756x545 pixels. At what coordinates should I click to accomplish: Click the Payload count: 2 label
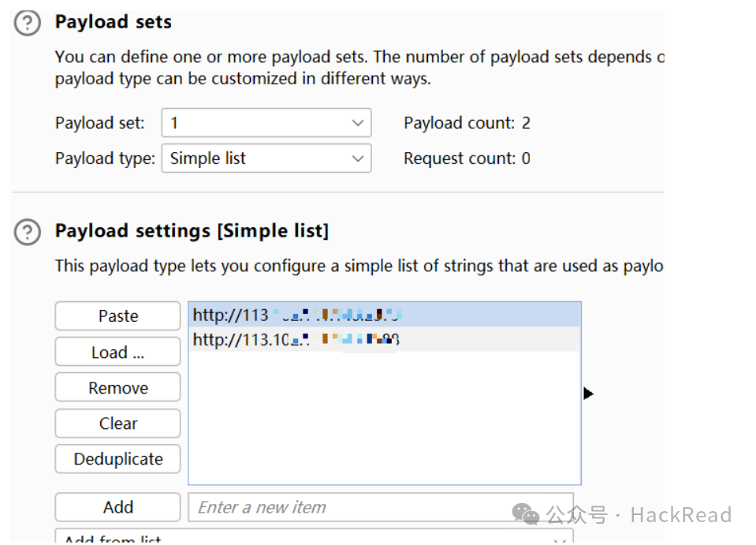[467, 123]
